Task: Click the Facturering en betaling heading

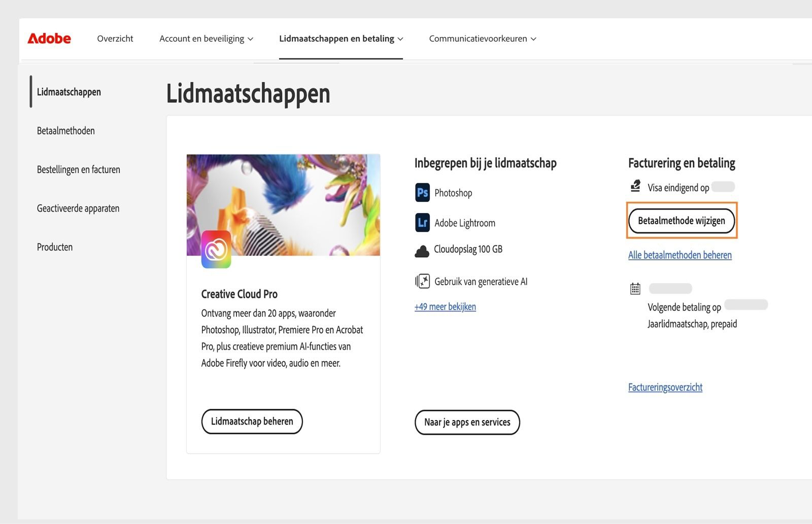Action: pos(682,163)
